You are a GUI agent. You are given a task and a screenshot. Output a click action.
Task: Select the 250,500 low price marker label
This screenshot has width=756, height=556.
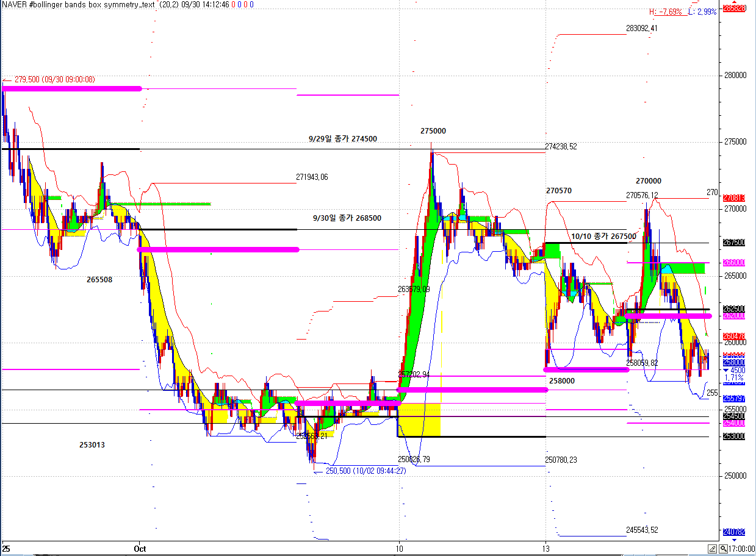(x=365, y=471)
